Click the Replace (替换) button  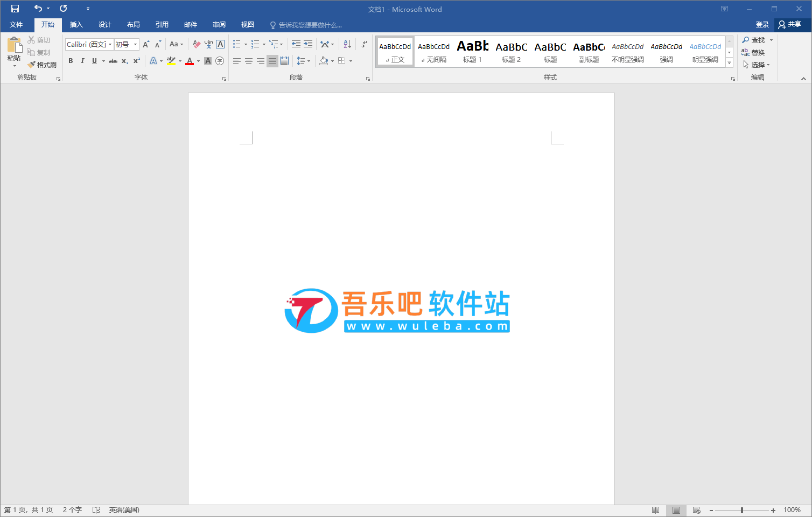(753, 52)
